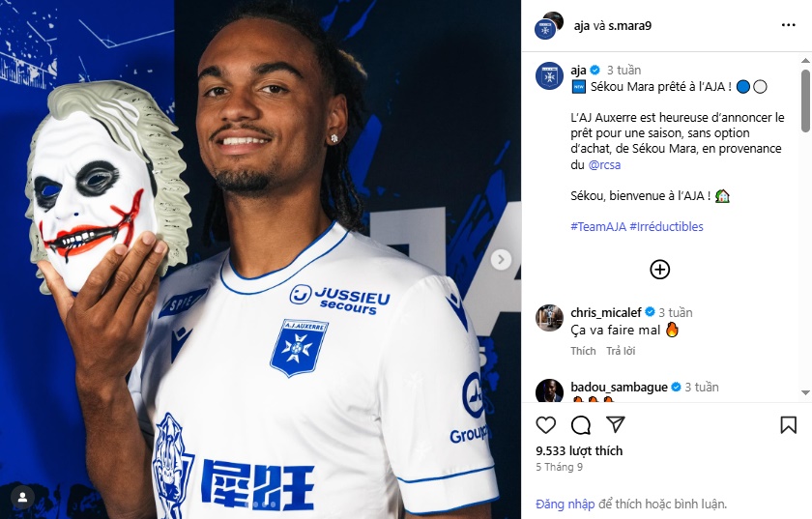Screen dimensions: 812x519
Task: Open the aja profile avatar in caption
Action: coord(549,76)
